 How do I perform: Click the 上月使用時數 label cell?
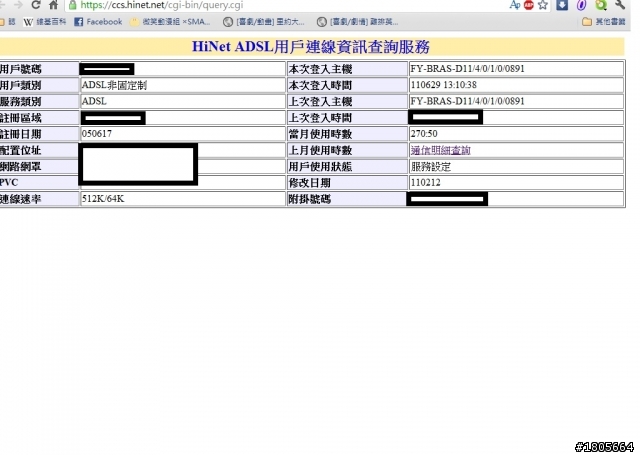coord(347,150)
